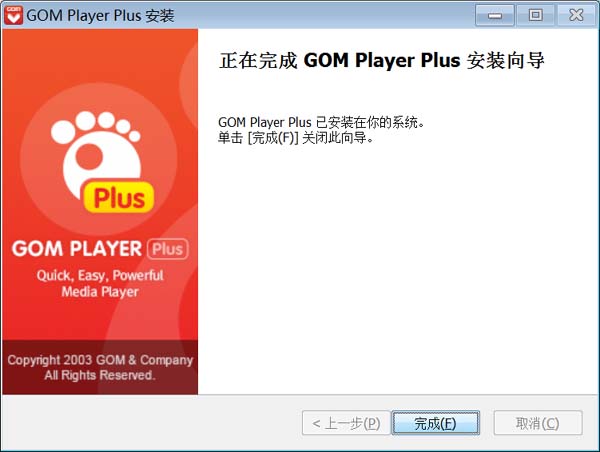
Task: Go back using < 上一步(P) button
Action: pyautogui.click(x=346, y=423)
